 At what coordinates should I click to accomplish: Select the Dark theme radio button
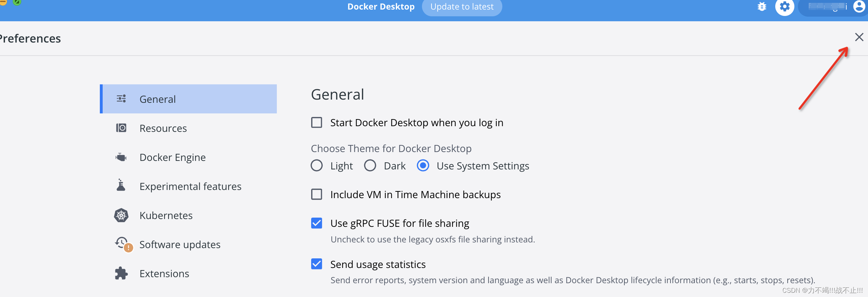click(x=370, y=166)
